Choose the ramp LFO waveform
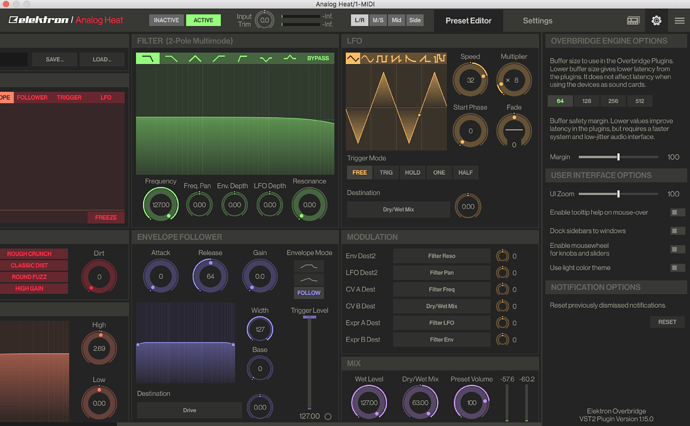Viewport: 690px width, 426px height. coord(425,58)
